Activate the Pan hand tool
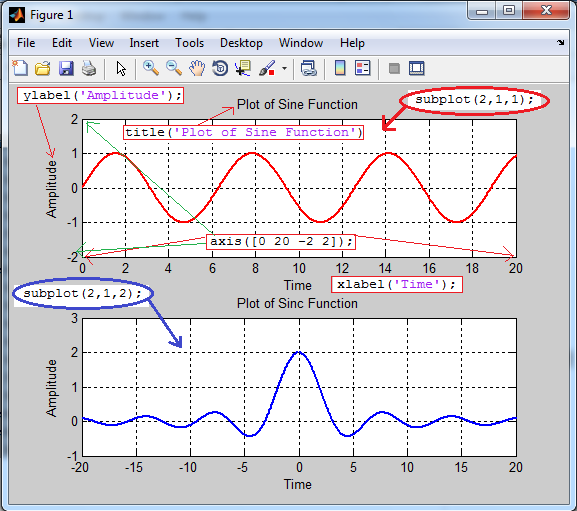The image size is (577, 511). 197,68
